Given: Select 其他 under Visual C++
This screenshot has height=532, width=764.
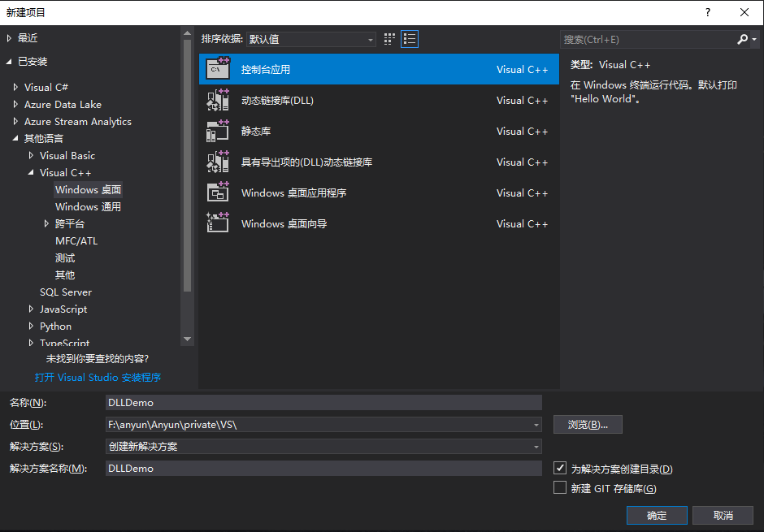Looking at the screenshot, I should [65, 275].
